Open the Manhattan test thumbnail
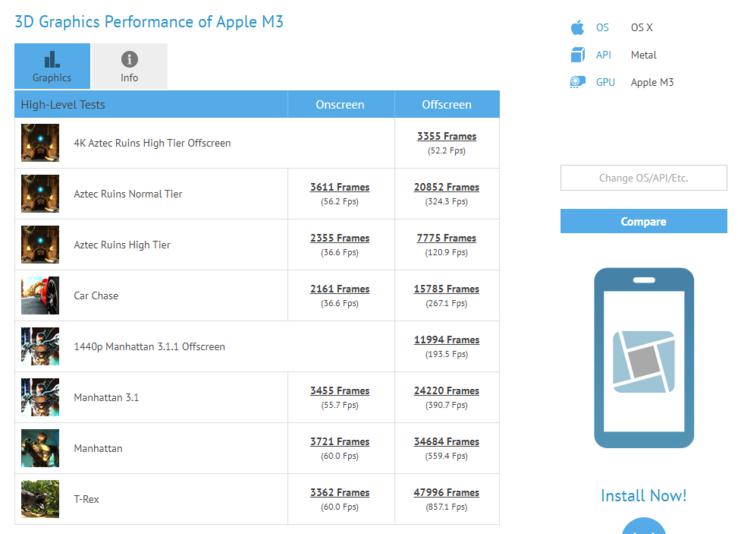Viewport: 738px width, 534px height. 40,448
